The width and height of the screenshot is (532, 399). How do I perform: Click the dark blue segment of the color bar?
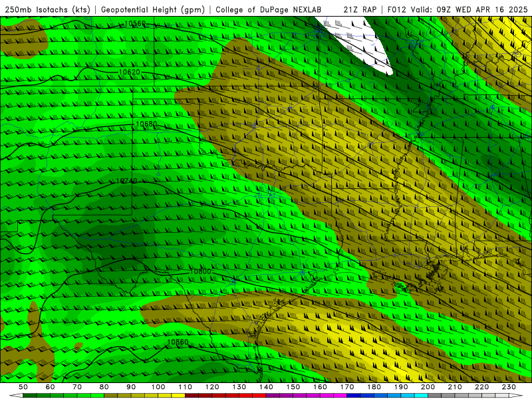pos(354,396)
